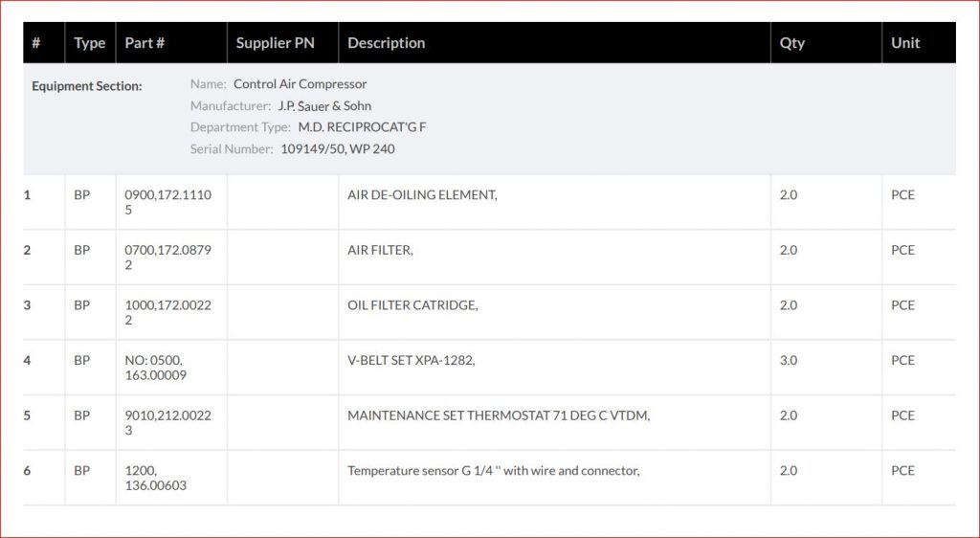Click the empty Supplier PN cell for V-BELT row
Viewport: 980px width, 538px height.
(282, 368)
